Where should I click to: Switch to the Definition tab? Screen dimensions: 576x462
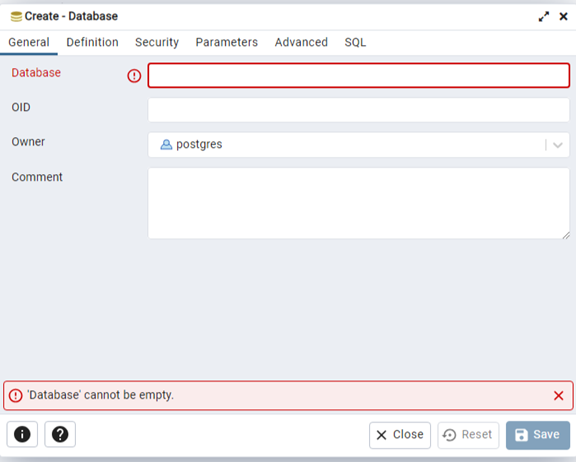click(x=92, y=42)
